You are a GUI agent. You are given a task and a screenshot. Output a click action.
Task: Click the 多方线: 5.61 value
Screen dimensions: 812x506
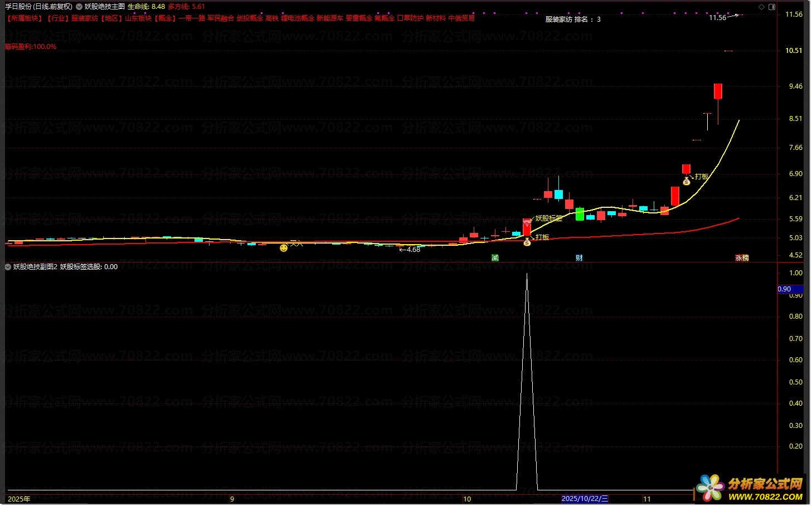186,7
